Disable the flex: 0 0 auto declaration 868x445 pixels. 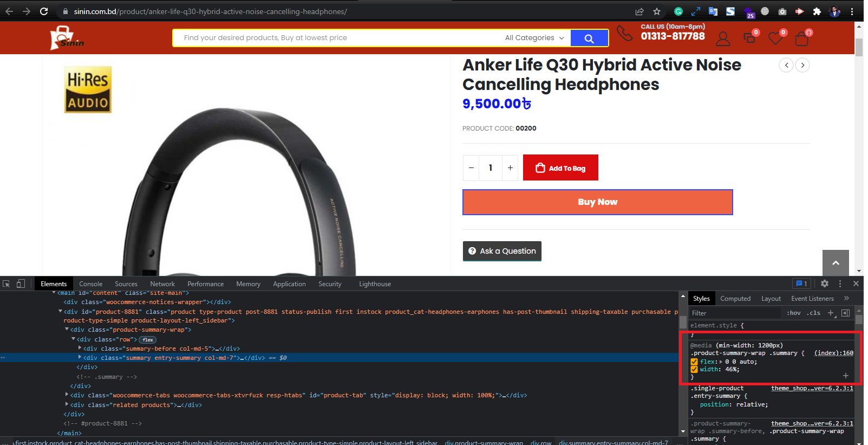694,362
